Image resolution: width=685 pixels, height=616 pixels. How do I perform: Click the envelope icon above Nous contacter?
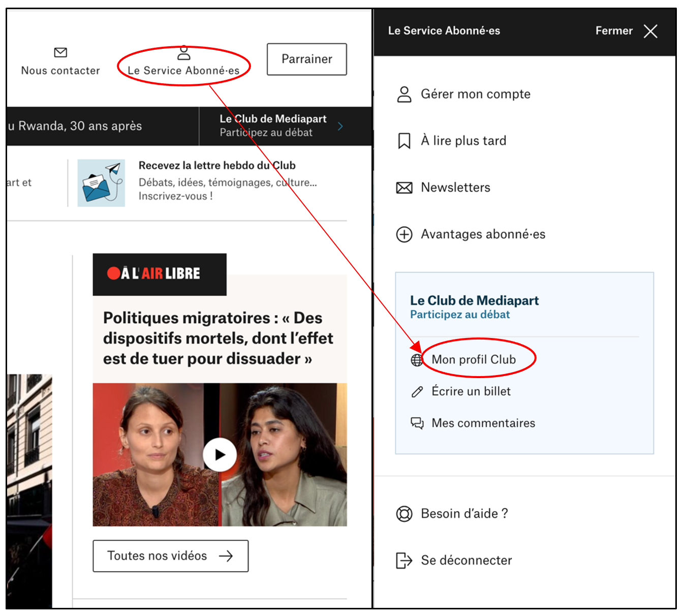(x=60, y=52)
